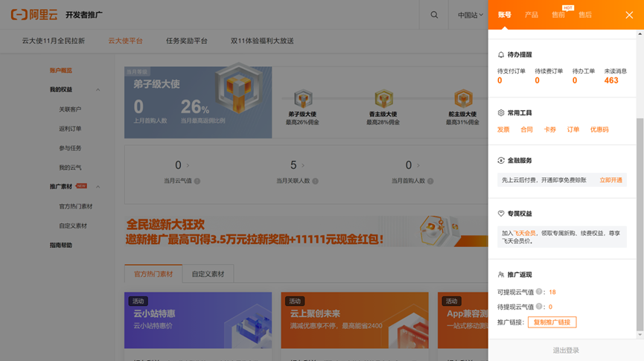Select 我的云气 in the sidebar

coord(70,167)
